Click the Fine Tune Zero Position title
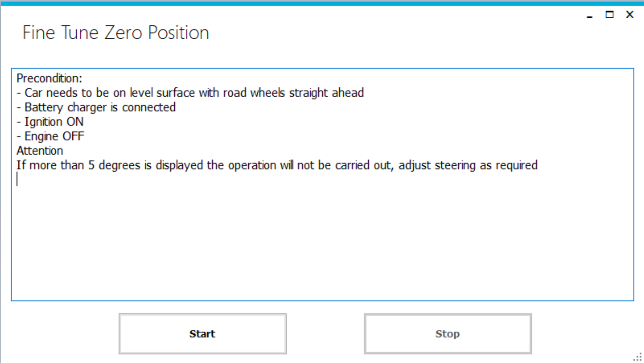The image size is (644, 363). coord(116,33)
